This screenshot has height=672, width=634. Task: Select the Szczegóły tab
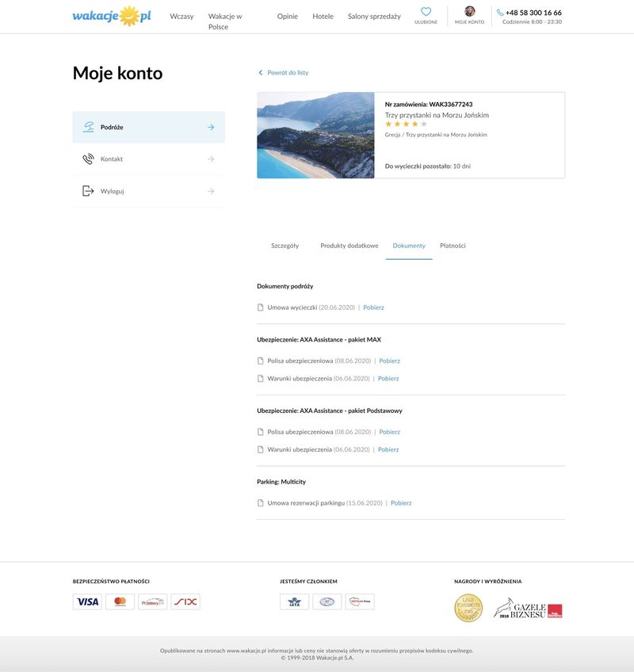tap(285, 246)
